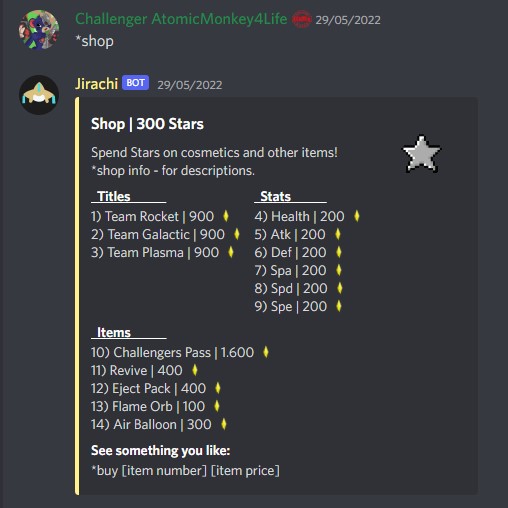Screen dimensions: 508x508
Task: Open AtomicMonkey4Life's profile avatar
Action: [39, 30]
